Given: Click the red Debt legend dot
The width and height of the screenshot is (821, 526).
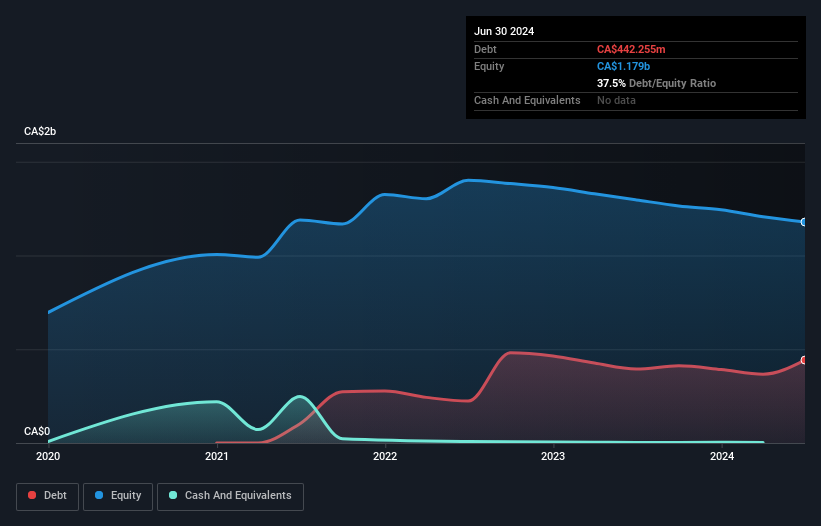Looking at the screenshot, I should [x=32, y=495].
